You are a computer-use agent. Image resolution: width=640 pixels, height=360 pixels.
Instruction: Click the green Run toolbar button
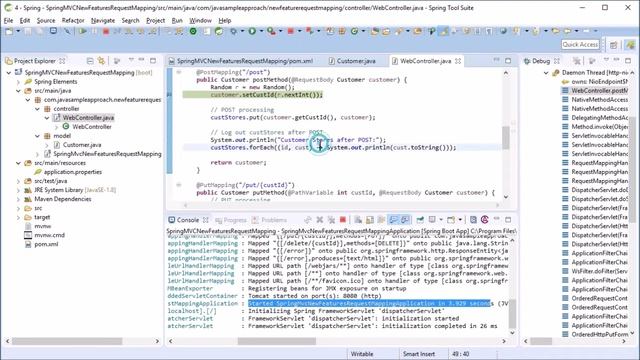[x=252, y=31]
